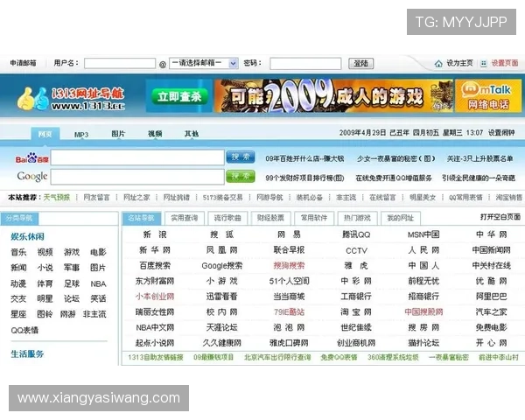
Task: Select the MP3 search tab
Action: [81, 134]
